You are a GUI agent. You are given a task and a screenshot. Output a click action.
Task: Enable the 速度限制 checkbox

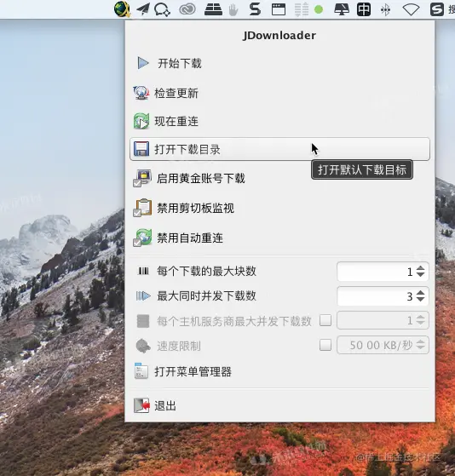(325, 345)
